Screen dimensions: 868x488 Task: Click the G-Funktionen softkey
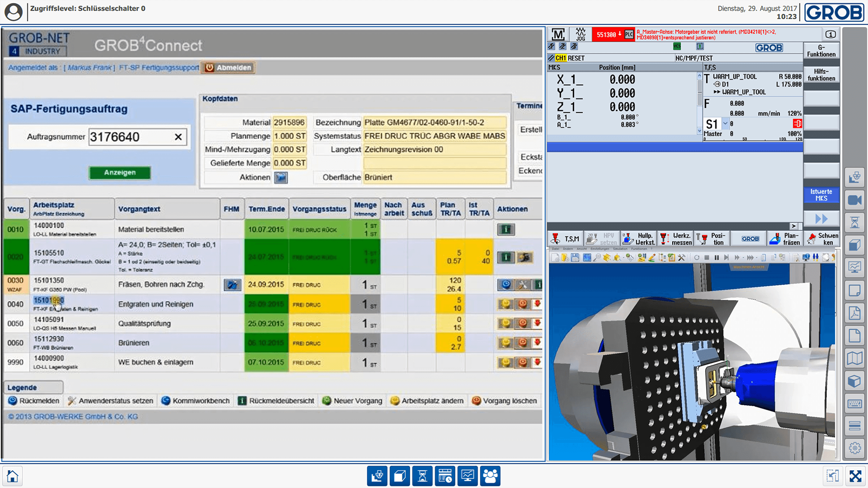pyautogui.click(x=821, y=51)
